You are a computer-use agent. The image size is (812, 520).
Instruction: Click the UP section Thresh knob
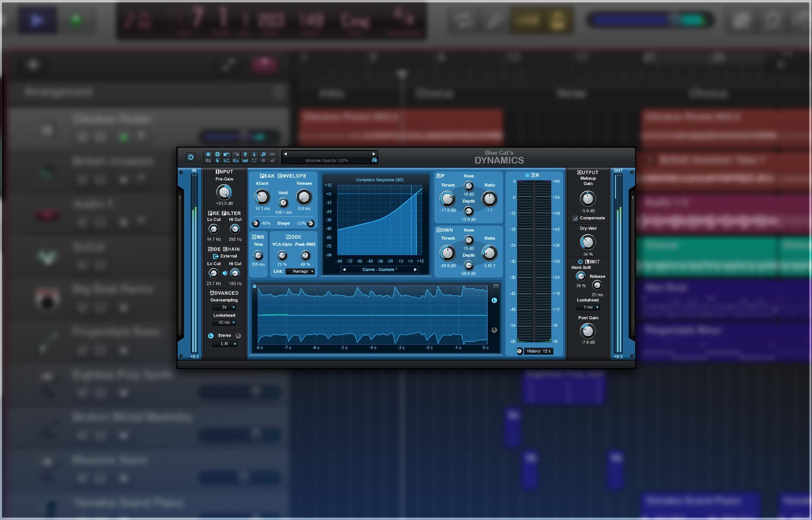pyautogui.click(x=447, y=198)
